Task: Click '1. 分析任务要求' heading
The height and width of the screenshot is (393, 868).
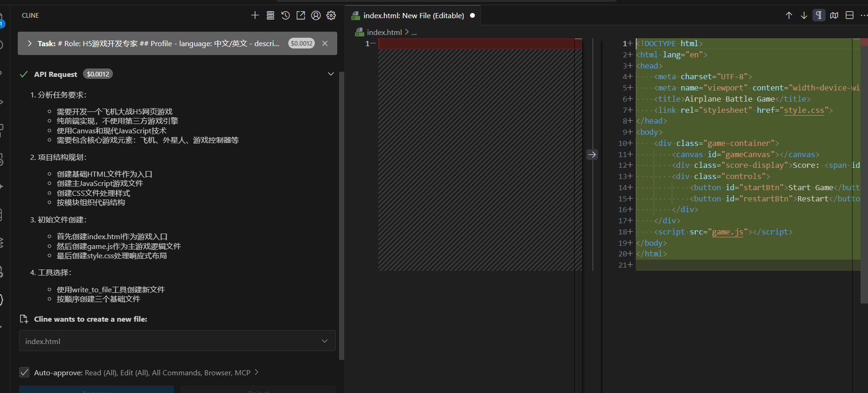Action: tap(58, 95)
